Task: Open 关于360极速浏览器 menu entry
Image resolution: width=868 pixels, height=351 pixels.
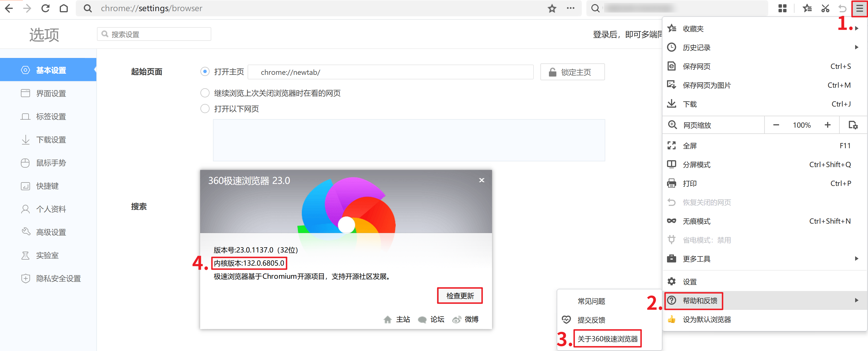Action: (x=607, y=338)
